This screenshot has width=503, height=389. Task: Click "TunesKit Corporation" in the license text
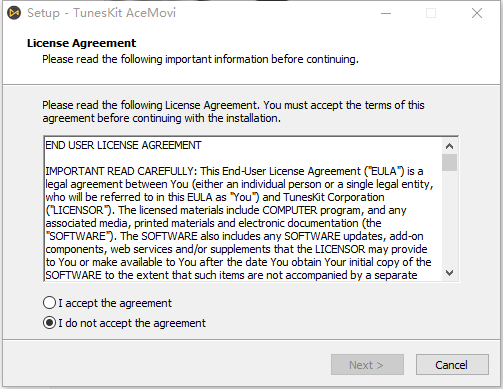click(x=334, y=197)
